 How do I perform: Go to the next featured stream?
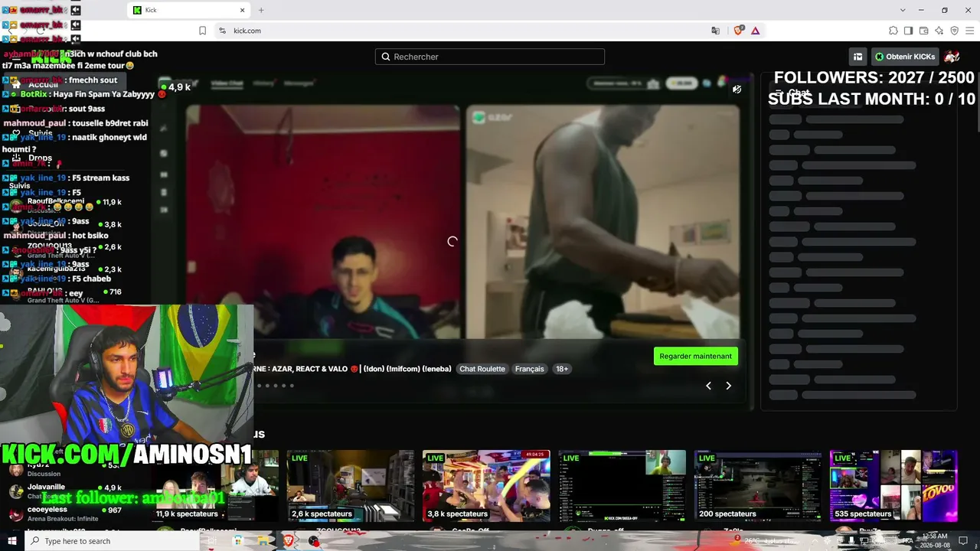click(x=728, y=386)
